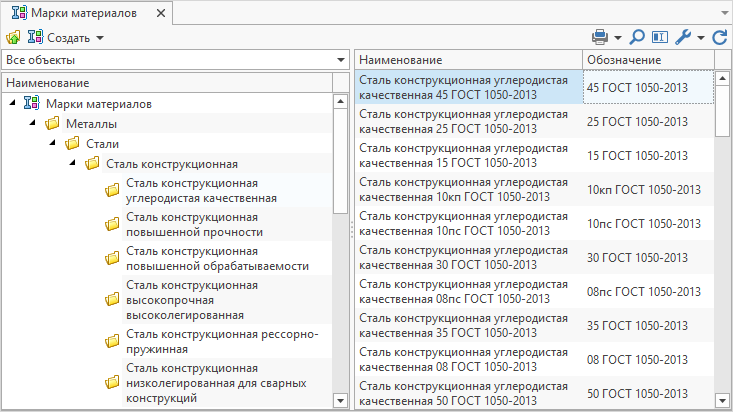Click cell 50 ГОСТ 1050-2013 in Обозначение
Image resolution: width=733 pixels, height=412 pixels.
(648, 393)
